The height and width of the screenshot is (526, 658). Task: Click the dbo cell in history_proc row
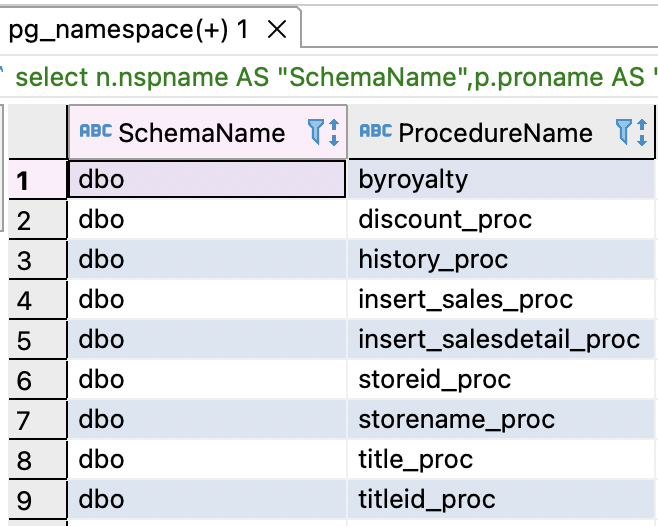point(207,259)
